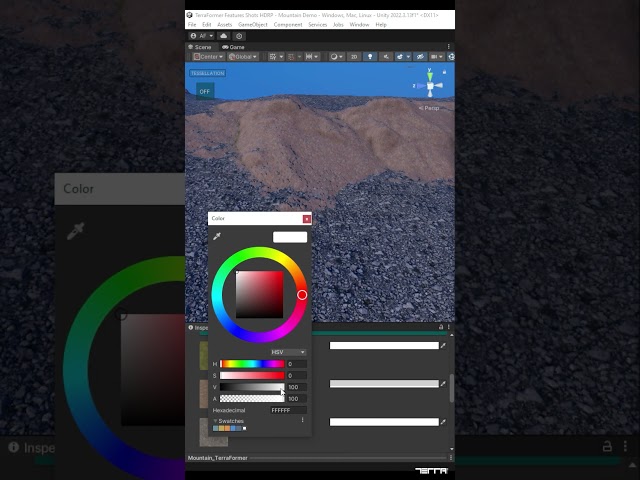The height and width of the screenshot is (480, 640).
Task: Click the TESSELLATION label button
Action: tap(207, 73)
